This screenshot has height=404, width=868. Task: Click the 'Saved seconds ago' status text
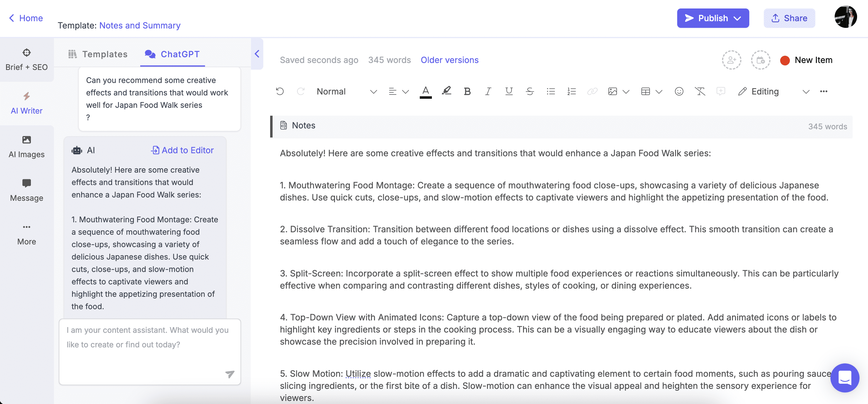pos(319,60)
